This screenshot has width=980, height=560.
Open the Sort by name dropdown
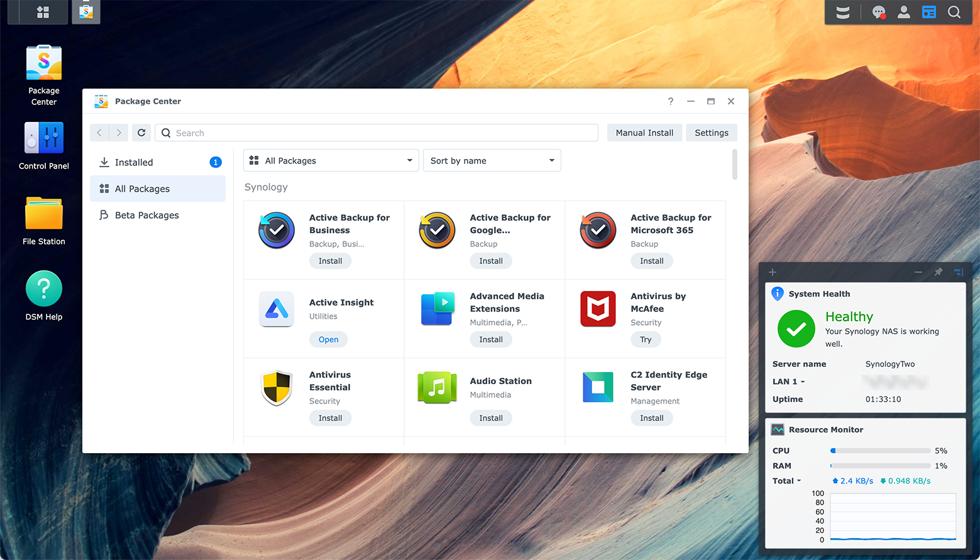click(x=492, y=161)
